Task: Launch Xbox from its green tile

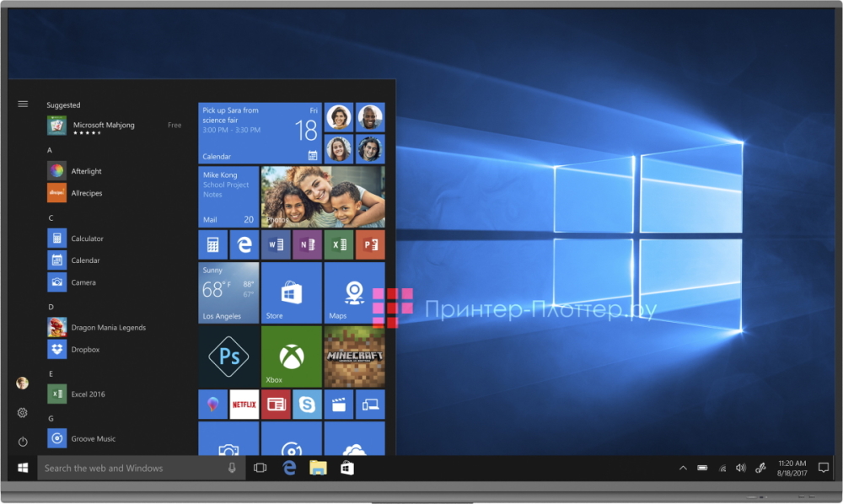Action: [x=291, y=357]
